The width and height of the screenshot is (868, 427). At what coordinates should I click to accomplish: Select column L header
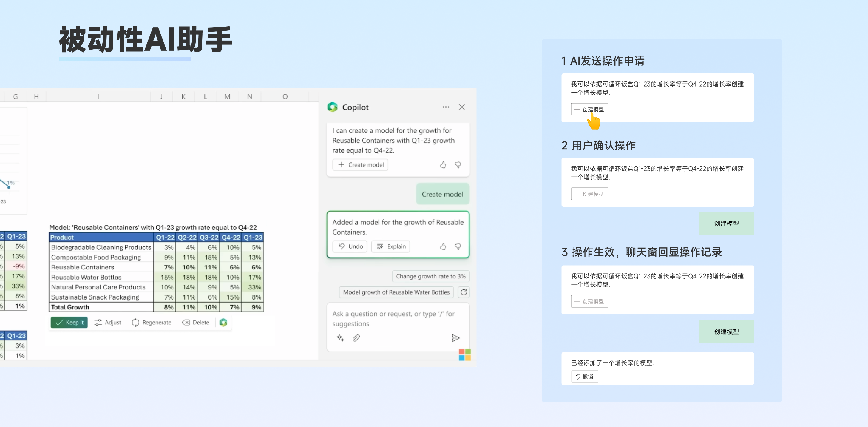[x=205, y=97]
